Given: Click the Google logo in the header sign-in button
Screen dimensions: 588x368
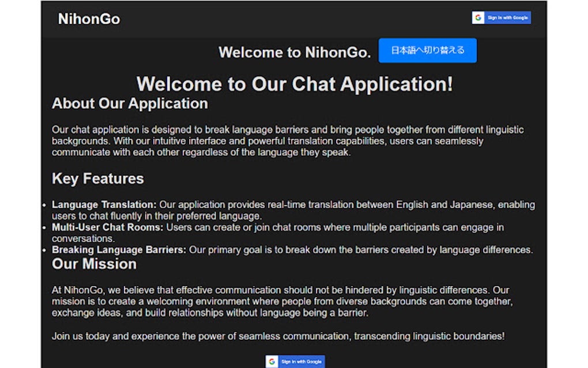Looking at the screenshot, I should (x=478, y=18).
